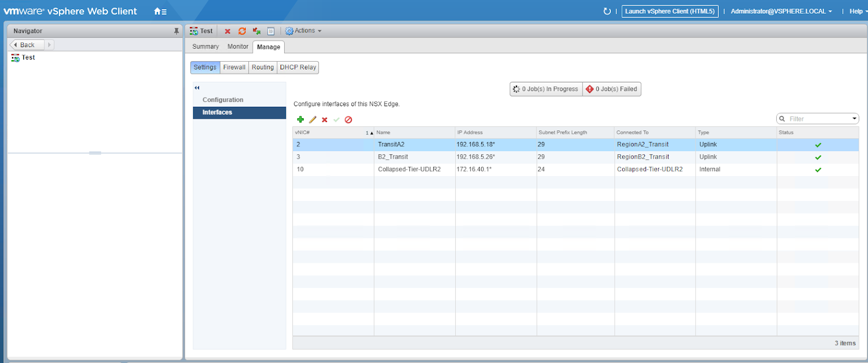
Task: Click the home menu icon in the header
Action: pyautogui.click(x=160, y=11)
